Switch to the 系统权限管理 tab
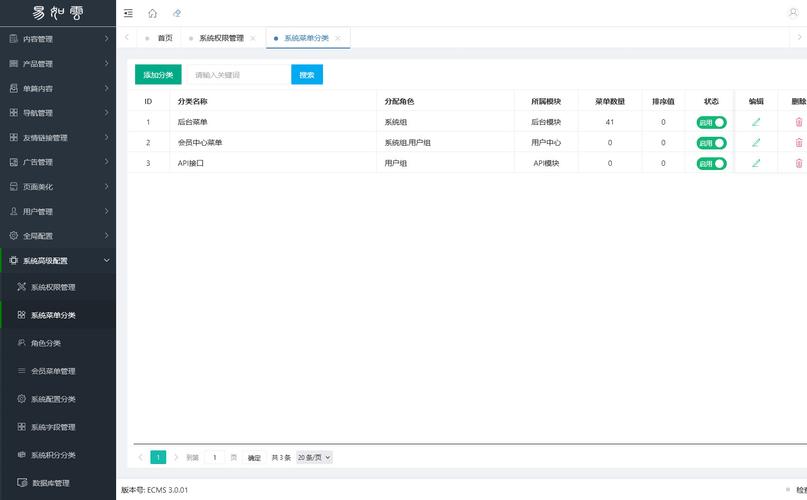The width and height of the screenshot is (807, 500). pyautogui.click(x=221, y=38)
